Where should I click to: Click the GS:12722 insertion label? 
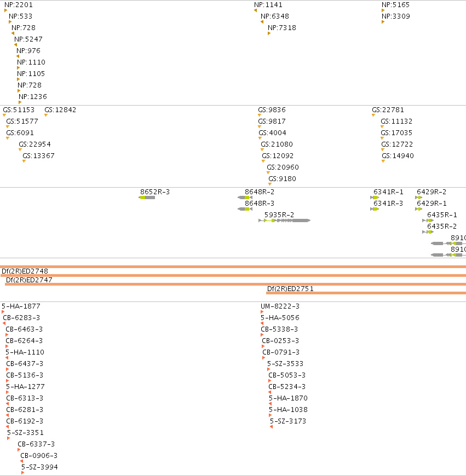pos(398,144)
